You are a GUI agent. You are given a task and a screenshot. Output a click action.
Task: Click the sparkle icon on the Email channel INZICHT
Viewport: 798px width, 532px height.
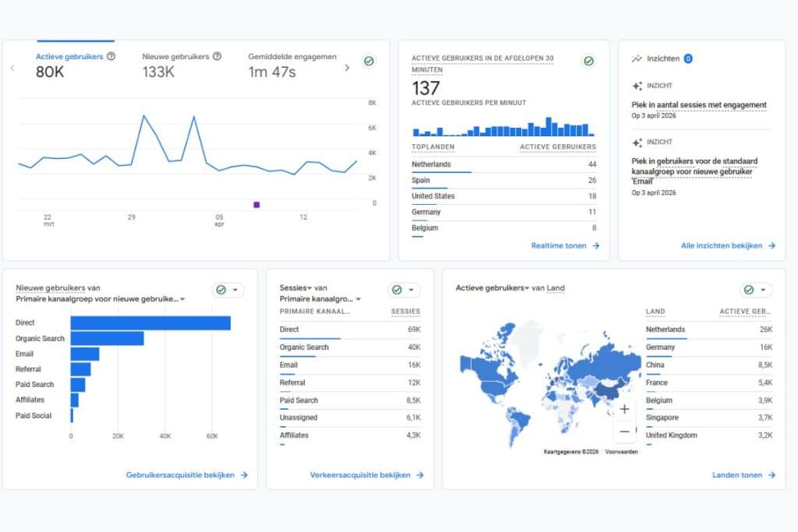(637, 142)
